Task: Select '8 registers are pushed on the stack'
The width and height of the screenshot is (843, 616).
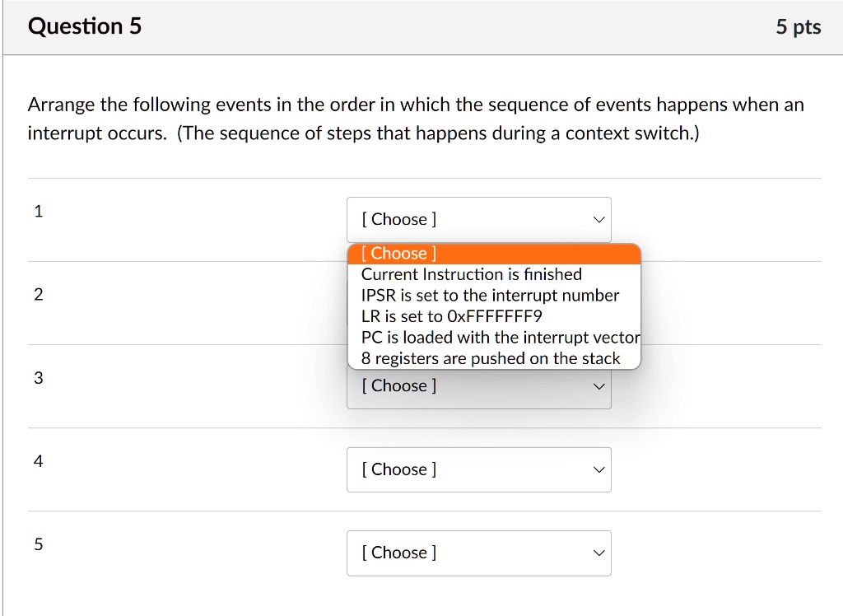Action: (x=495, y=358)
